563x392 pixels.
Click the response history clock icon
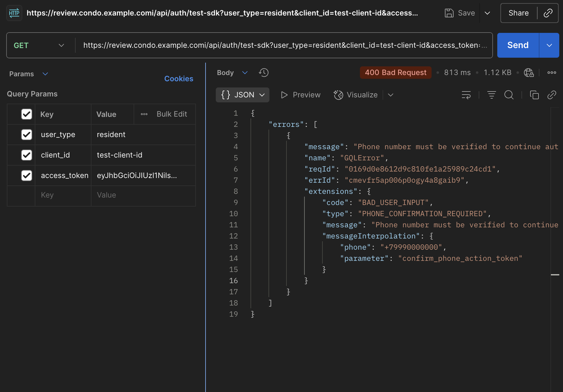click(x=264, y=73)
